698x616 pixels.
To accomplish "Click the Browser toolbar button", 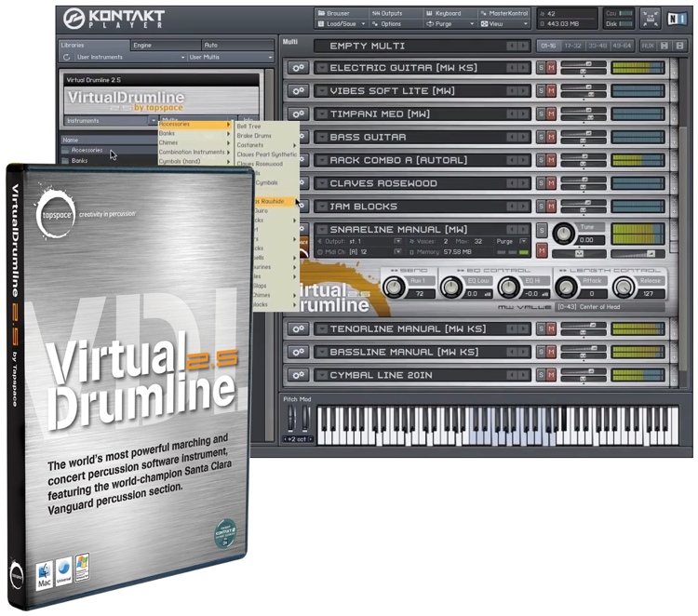I will click(x=341, y=13).
